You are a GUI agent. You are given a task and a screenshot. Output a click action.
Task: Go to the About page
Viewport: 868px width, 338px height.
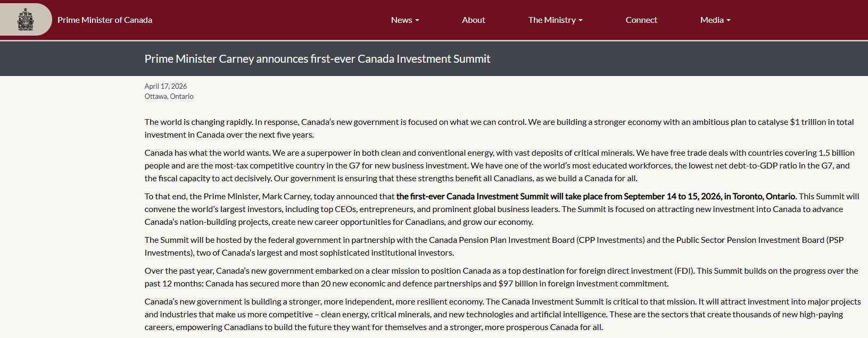(x=473, y=20)
